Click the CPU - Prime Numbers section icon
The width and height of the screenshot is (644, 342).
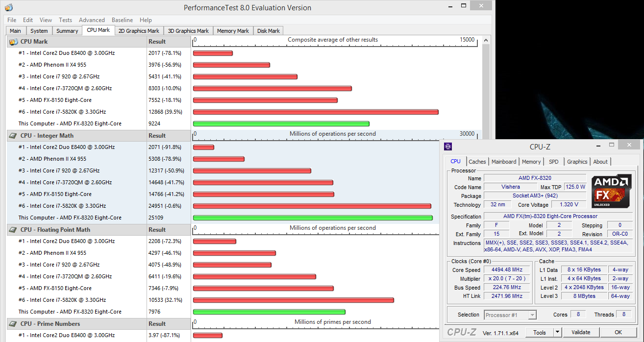click(13, 324)
